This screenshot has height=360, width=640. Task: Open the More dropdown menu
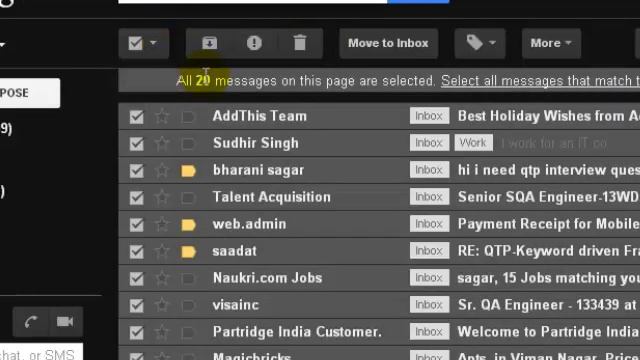point(551,43)
